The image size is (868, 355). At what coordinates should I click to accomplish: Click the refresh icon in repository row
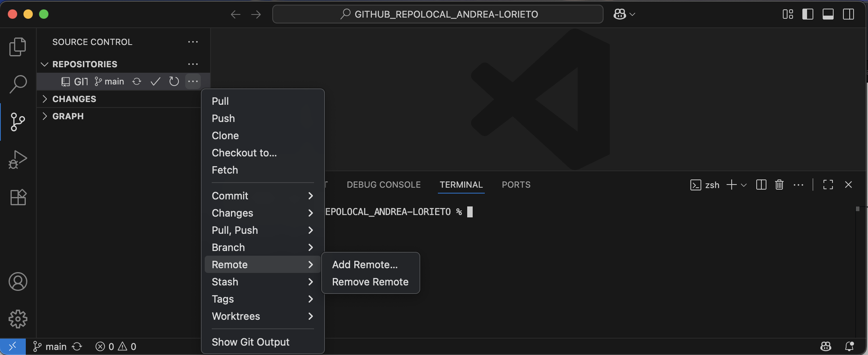tap(174, 81)
